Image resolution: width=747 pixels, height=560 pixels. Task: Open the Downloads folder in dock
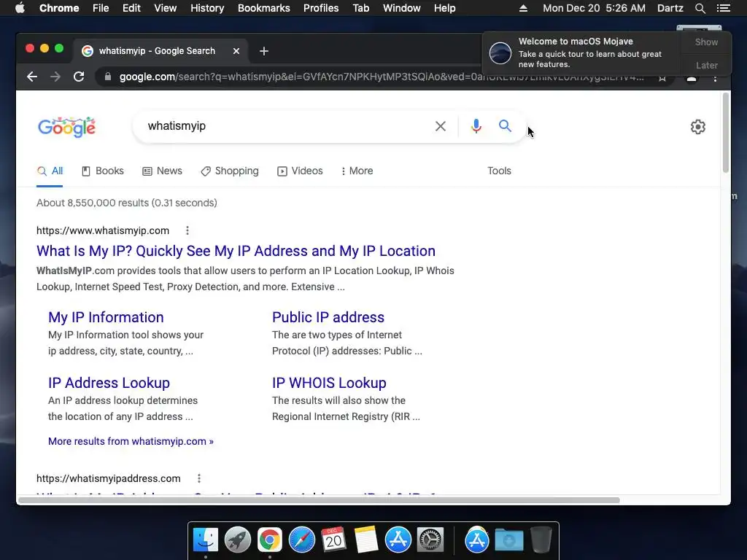pyautogui.click(x=508, y=540)
